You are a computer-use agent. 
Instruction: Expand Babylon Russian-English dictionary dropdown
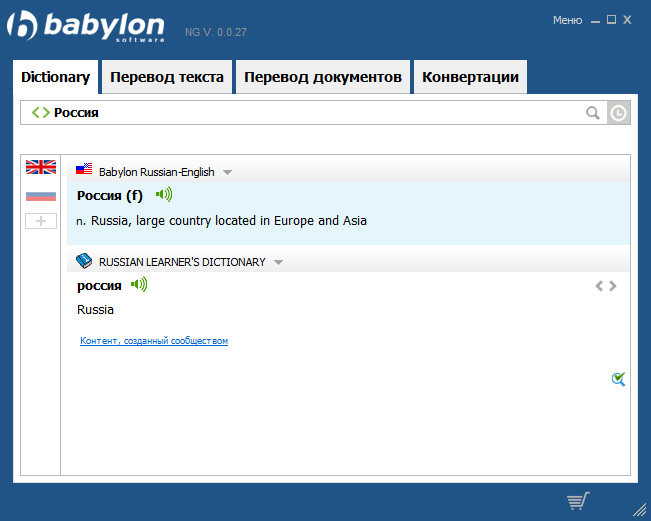(x=228, y=172)
